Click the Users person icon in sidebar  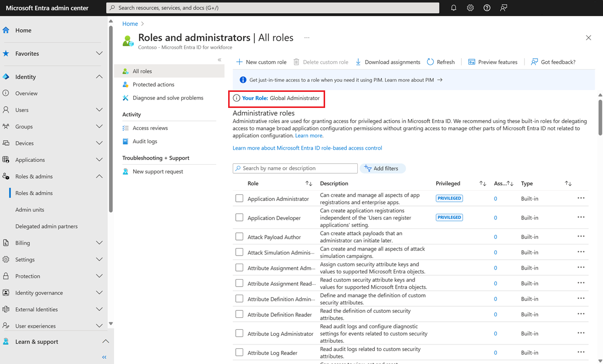coord(6,110)
